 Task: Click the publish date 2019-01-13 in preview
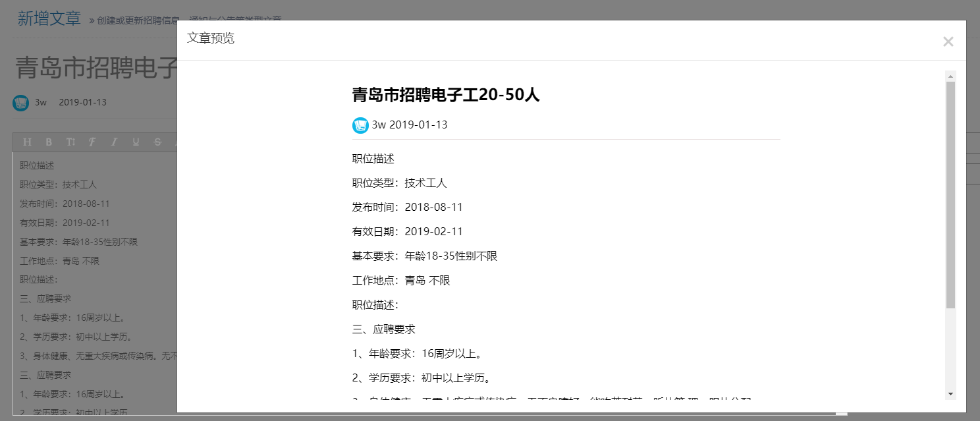(418, 125)
